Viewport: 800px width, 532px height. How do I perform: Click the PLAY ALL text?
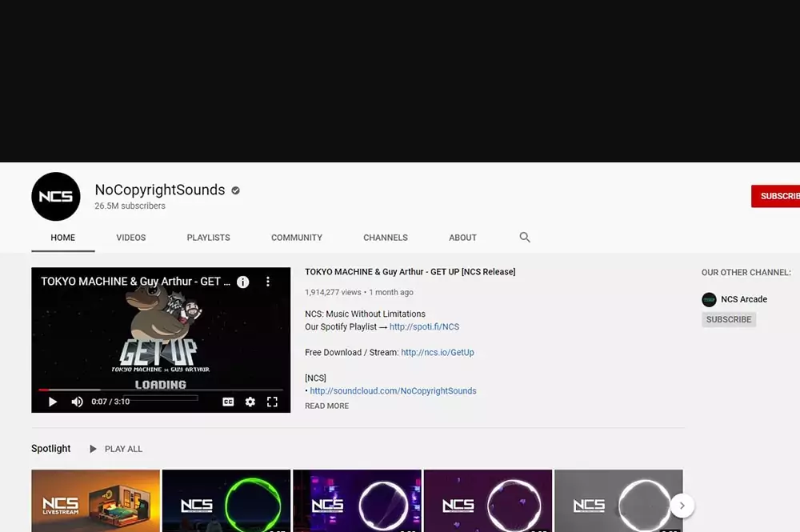123,449
